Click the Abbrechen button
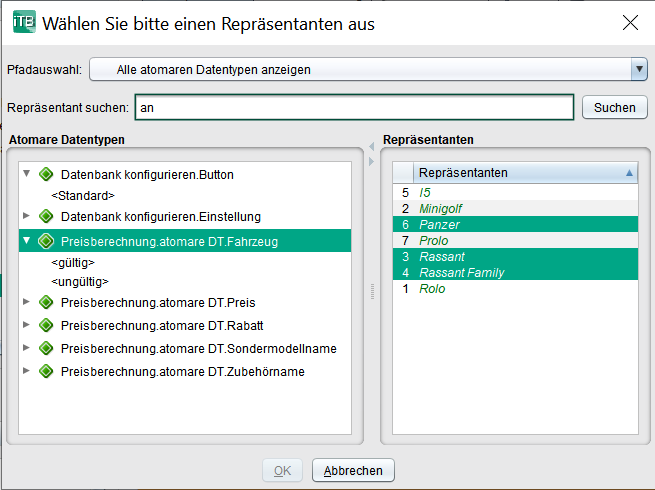Screen dimensions: 655x490 point(353,470)
